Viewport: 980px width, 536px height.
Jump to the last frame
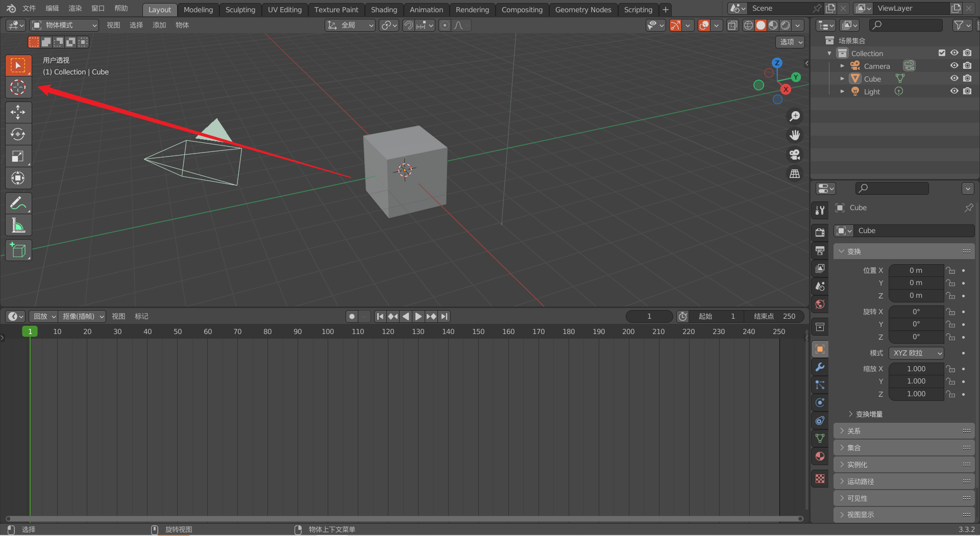click(445, 316)
